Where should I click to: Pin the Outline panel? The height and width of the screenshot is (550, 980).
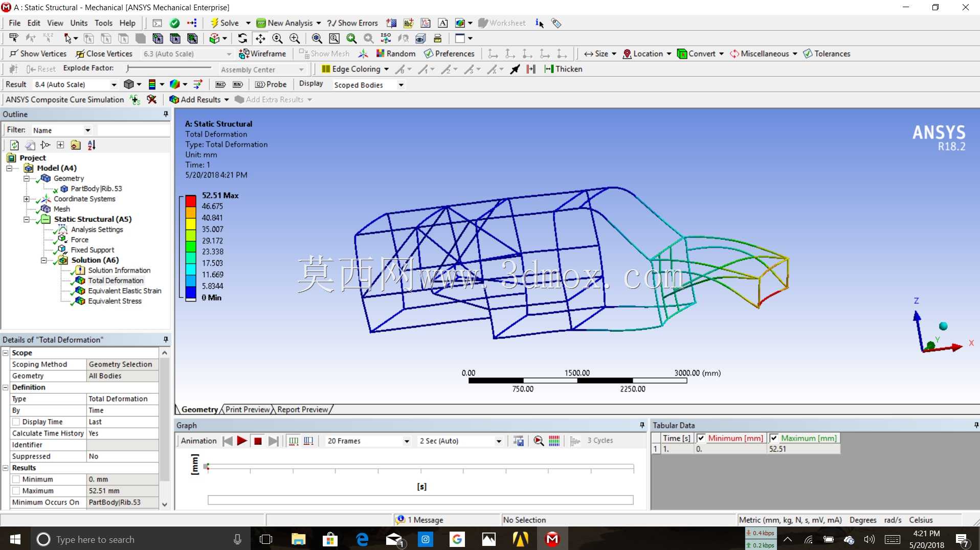(166, 114)
